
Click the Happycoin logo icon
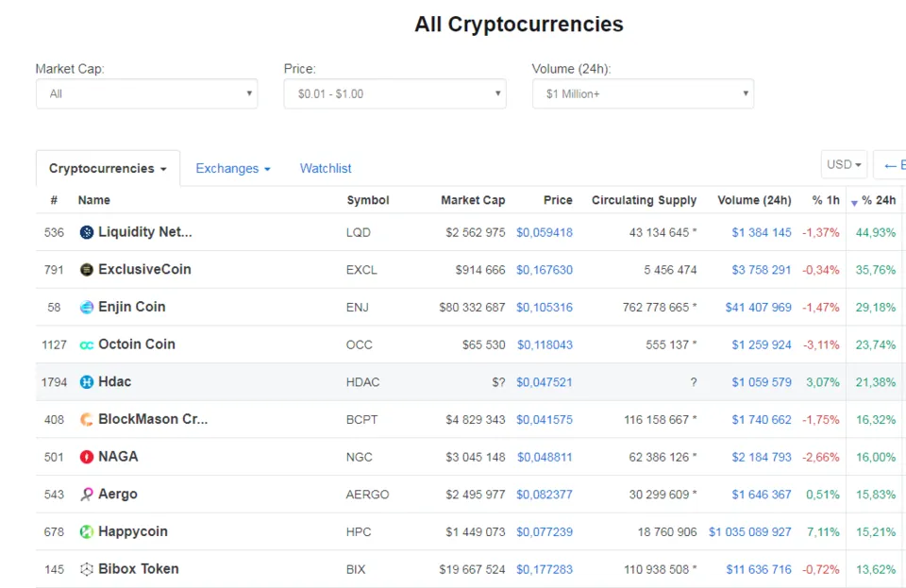[87, 531]
